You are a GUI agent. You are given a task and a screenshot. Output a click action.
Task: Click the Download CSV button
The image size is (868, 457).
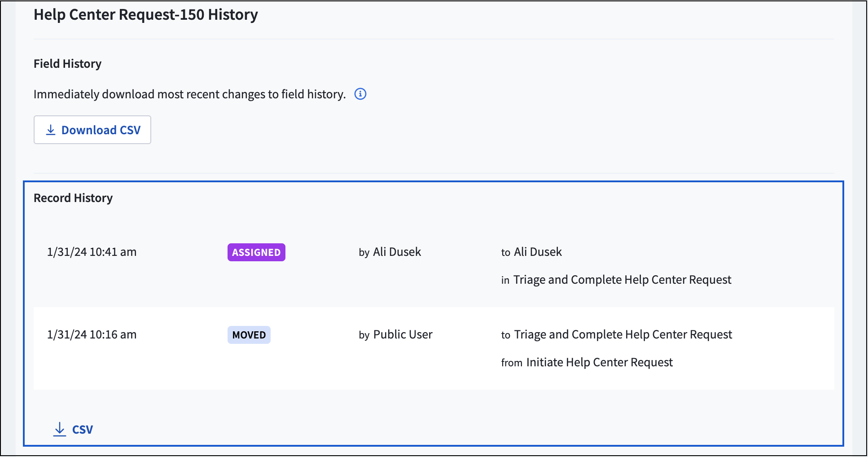[x=92, y=130]
